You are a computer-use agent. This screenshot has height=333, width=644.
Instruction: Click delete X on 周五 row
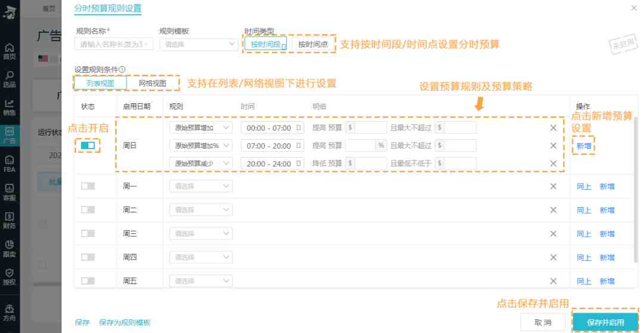coord(553,281)
